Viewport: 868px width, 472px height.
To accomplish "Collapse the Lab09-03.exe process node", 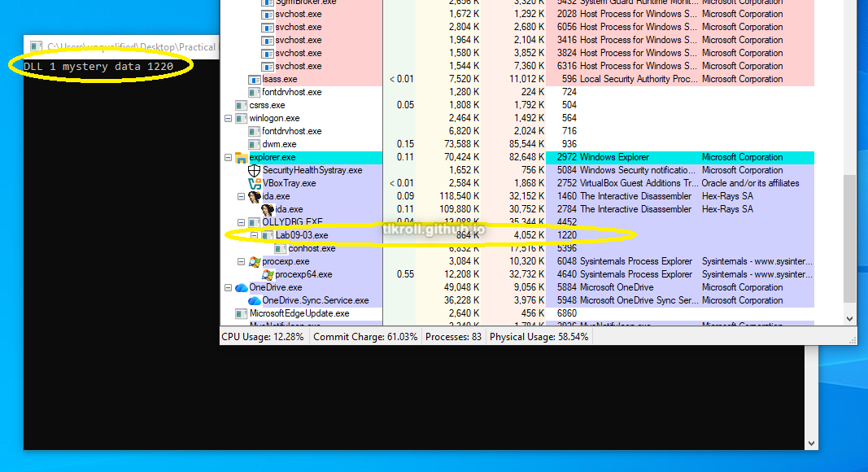I will point(255,235).
